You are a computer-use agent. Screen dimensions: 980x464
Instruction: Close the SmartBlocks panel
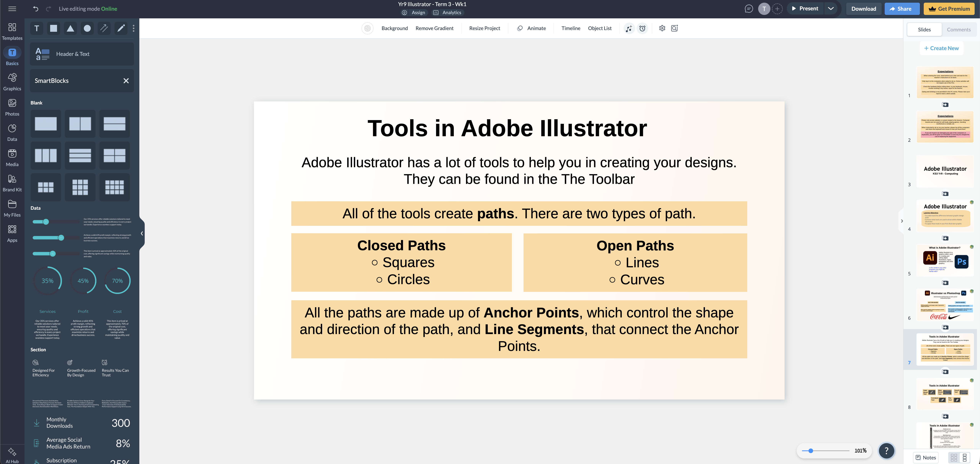click(126, 81)
